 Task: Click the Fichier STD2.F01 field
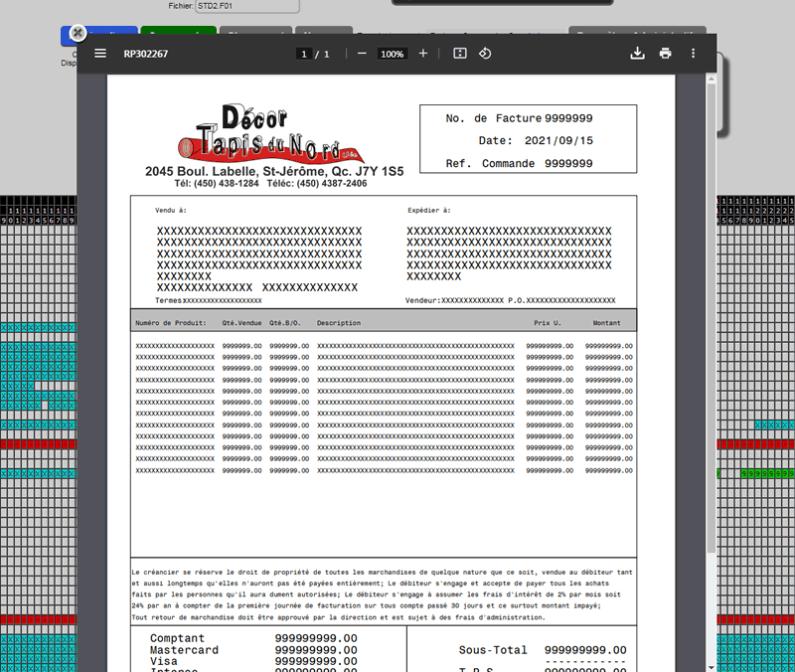(247, 6)
